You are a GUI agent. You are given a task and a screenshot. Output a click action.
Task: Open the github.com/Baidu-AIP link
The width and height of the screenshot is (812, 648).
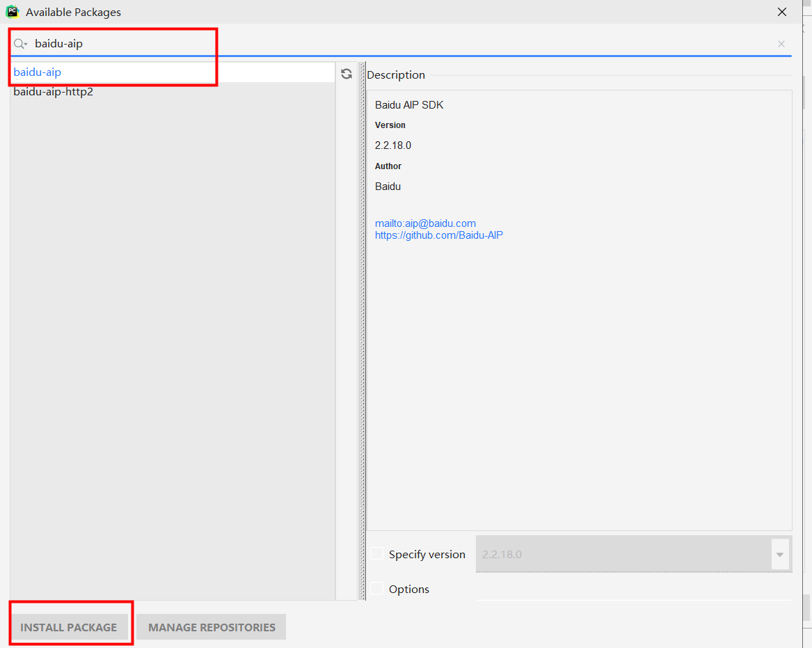(438, 235)
